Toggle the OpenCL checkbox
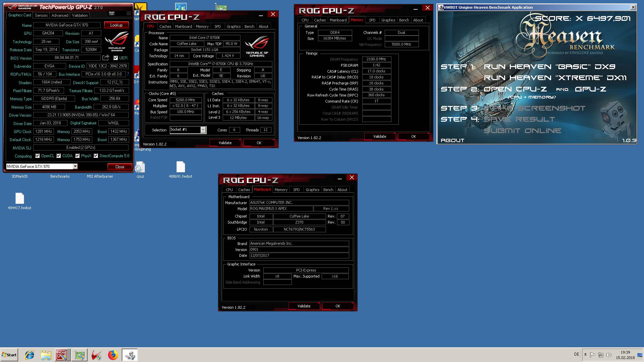Image resolution: width=644 pixels, height=362 pixels. [38, 156]
